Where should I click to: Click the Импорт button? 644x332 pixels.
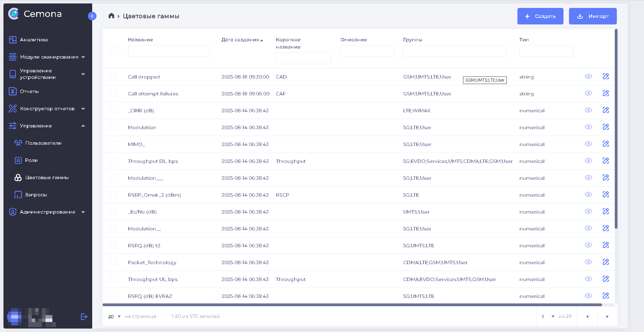[x=592, y=16]
